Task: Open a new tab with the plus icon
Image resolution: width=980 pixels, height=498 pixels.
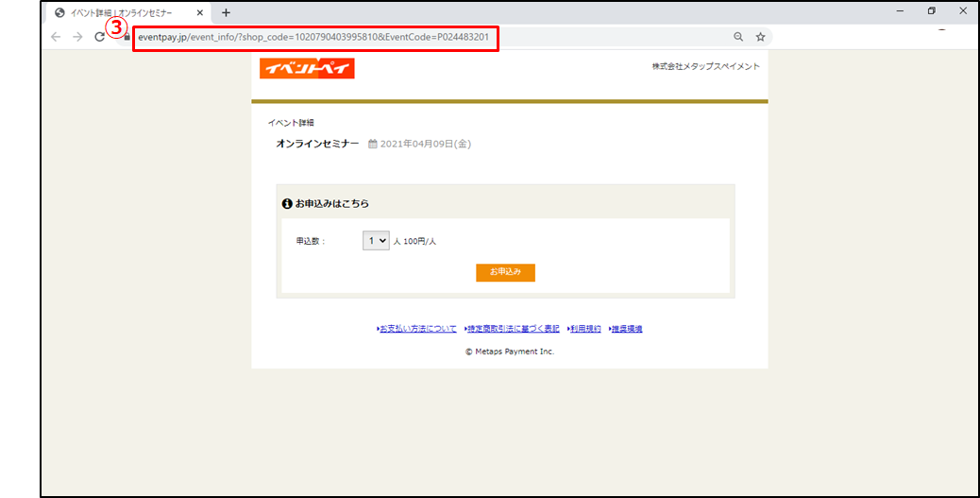Action: click(x=226, y=12)
